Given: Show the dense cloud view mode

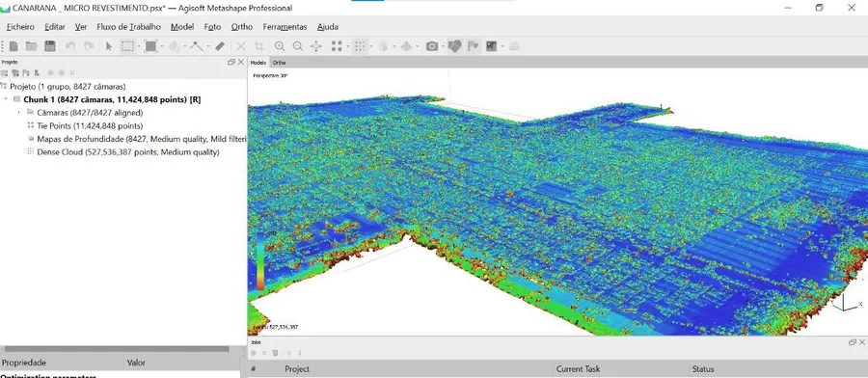Looking at the screenshot, I should tap(361, 46).
